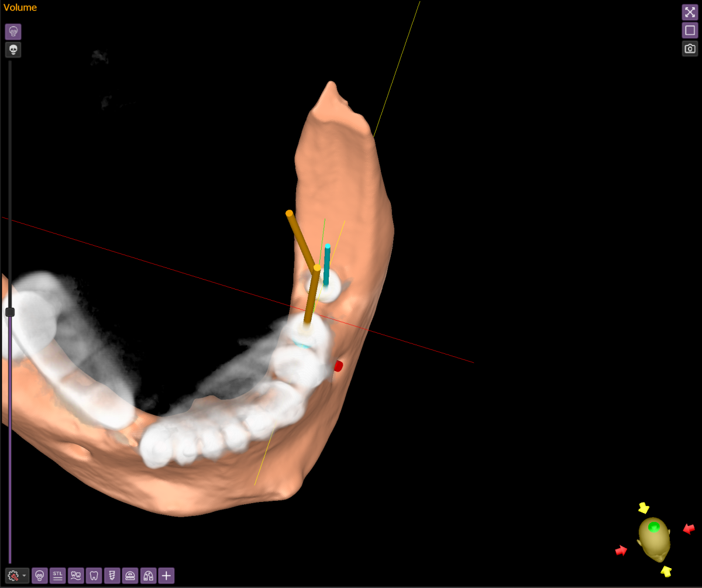Select the dark bone skull preset
This screenshot has width=702, height=588.
13,50
